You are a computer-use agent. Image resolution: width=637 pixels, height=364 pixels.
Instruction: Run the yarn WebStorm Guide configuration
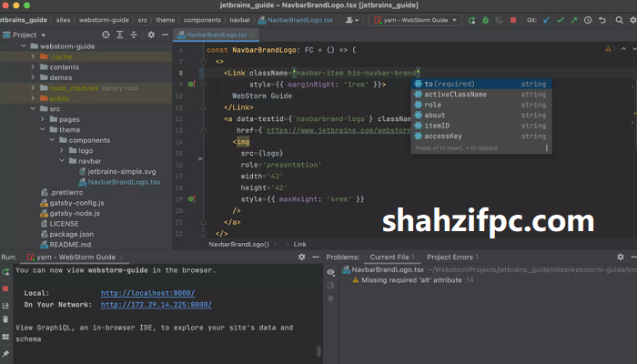[471, 20]
